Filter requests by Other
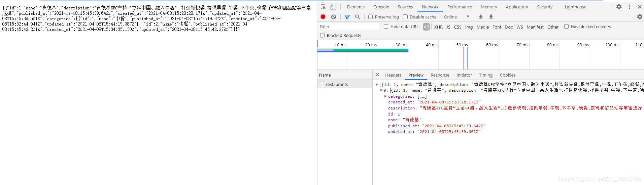The height and width of the screenshot is (185, 644). coord(553,27)
